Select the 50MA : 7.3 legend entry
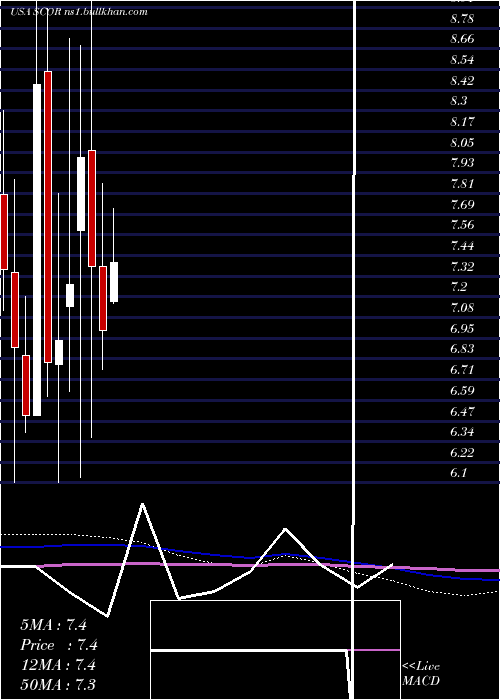This screenshot has width=500, height=700. [x=58, y=684]
